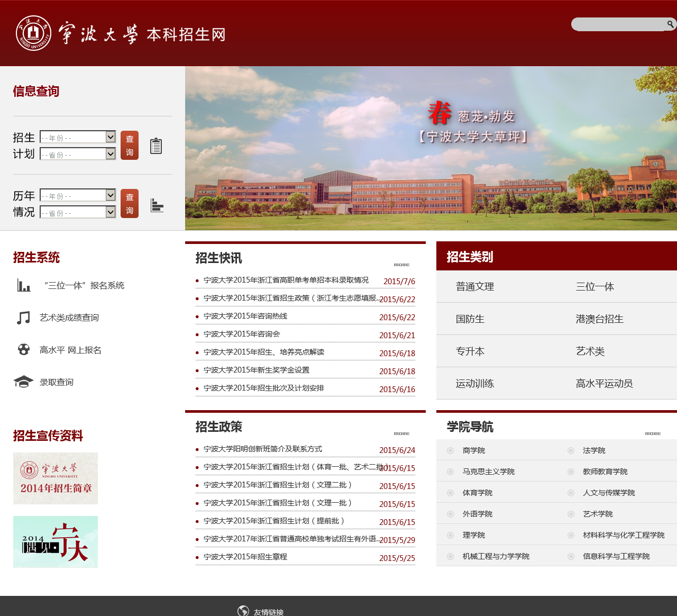The image size is (677, 616).
Task: Click the MORE link in 学院导航
Action: coord(653,433)
